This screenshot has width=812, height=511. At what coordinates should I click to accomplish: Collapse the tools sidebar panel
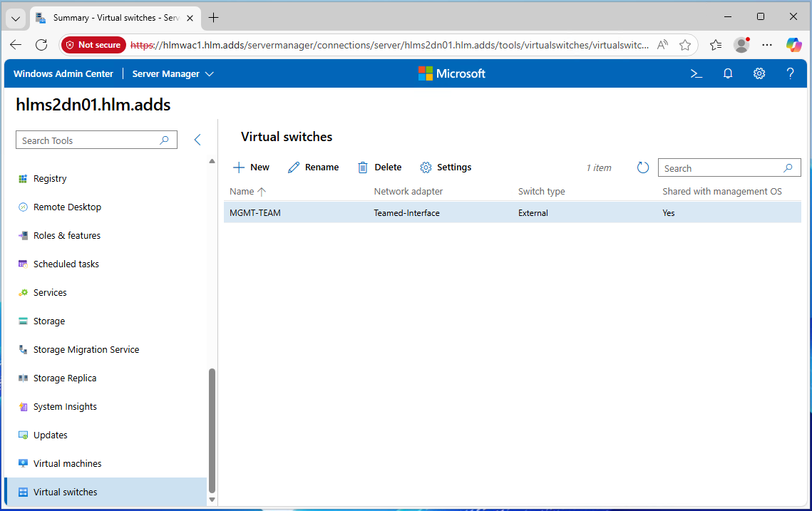click(x=197, y=140)
